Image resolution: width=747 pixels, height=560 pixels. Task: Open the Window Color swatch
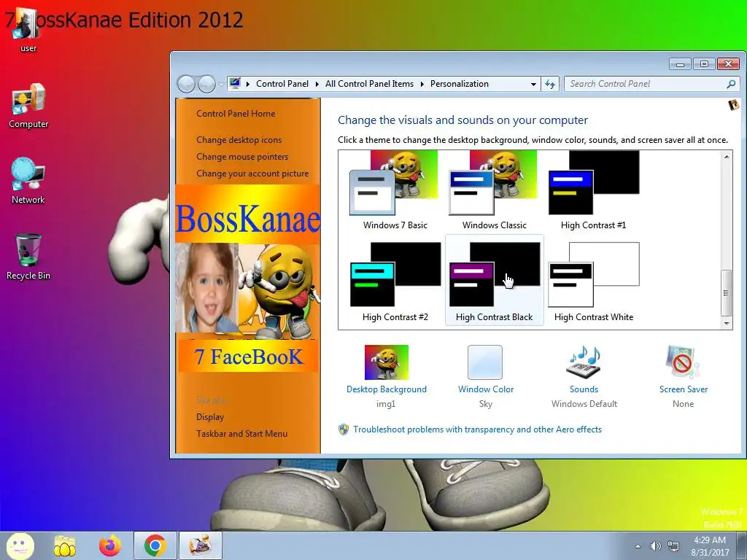pyautogui.click(x=485, y=362)
